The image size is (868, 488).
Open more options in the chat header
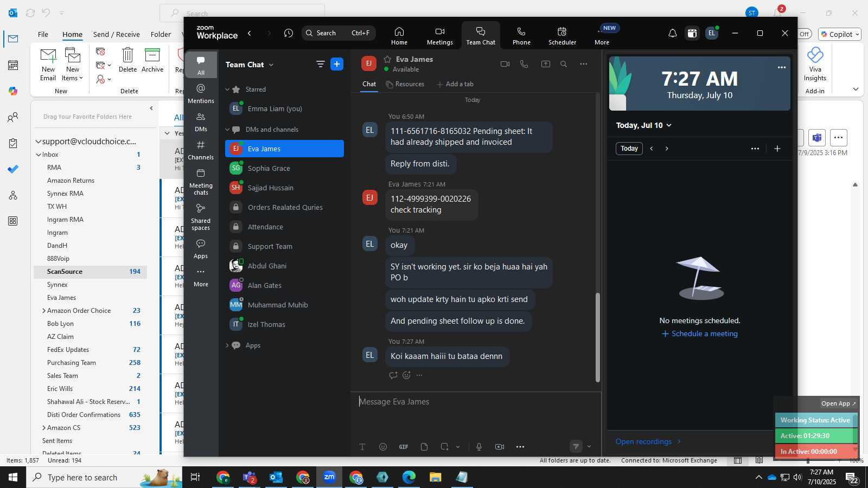pyautogui.click(x=584, y=64)
